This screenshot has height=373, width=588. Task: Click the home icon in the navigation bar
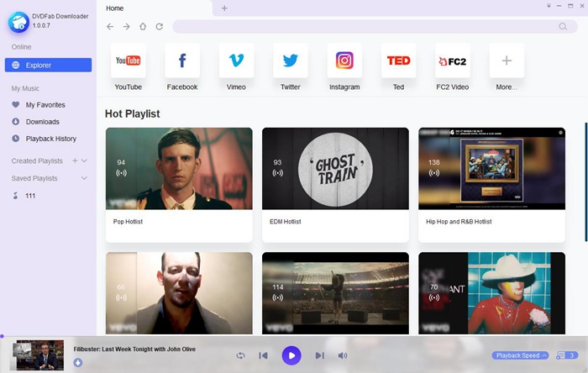143,27
